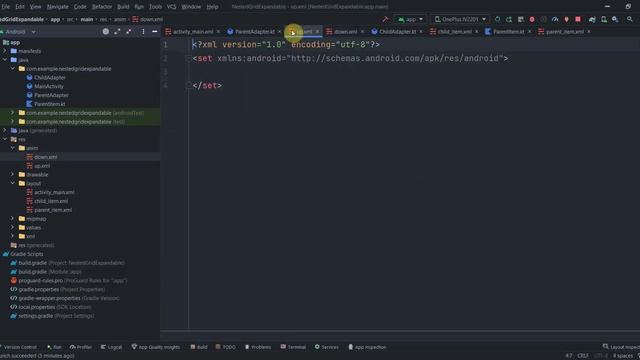Select settings.gradle in Gradle Scripts
Viewport: 640px width, 360px height.
[x=36, y=316]
